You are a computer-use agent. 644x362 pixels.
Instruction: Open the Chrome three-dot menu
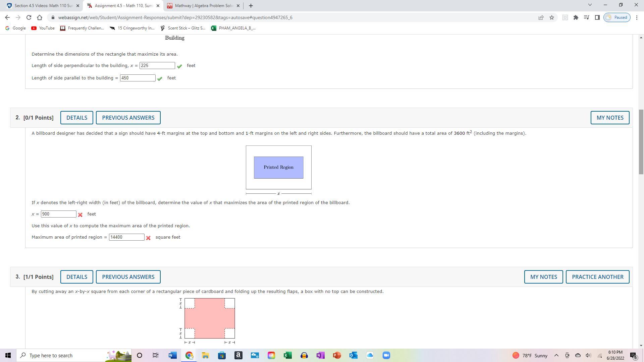637,17
